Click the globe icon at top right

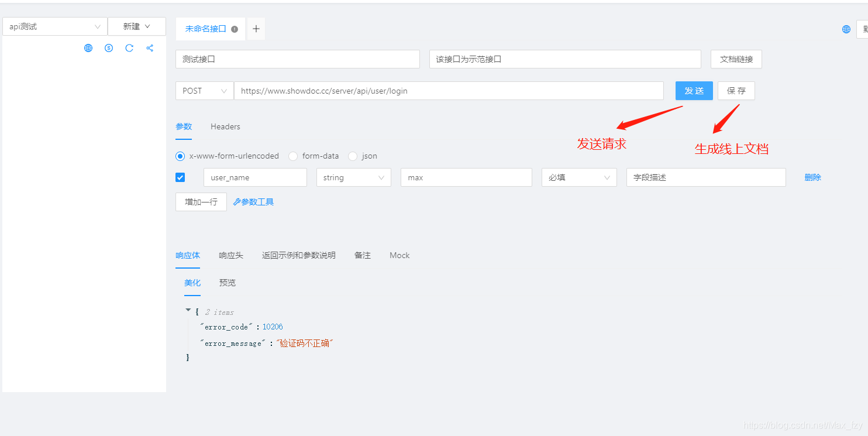pyautogui.click(x=845, y=29)
